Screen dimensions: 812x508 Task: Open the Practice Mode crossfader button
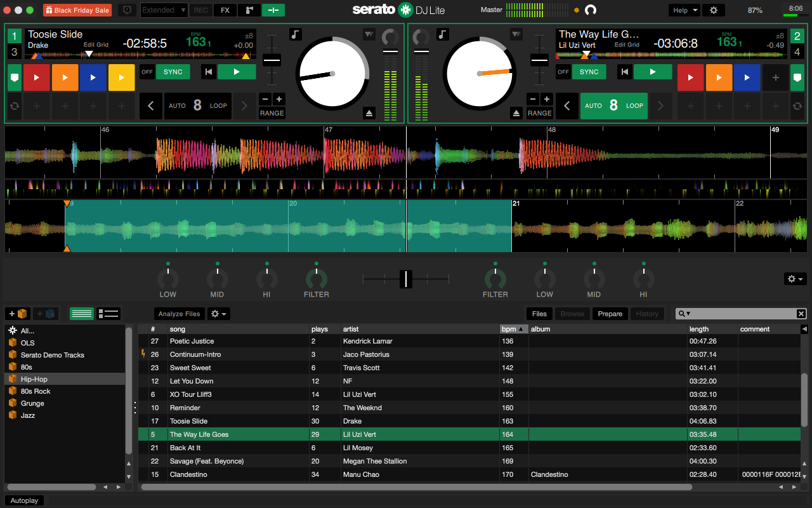(x=273, y=10)
